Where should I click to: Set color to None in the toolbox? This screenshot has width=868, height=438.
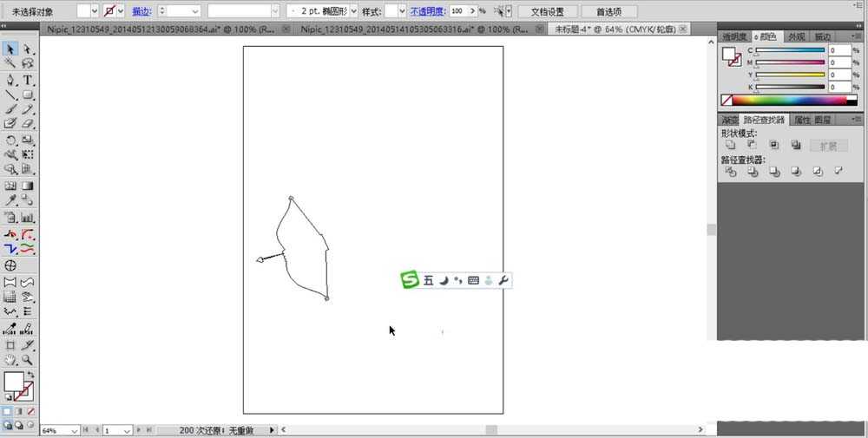click(31, 411)
